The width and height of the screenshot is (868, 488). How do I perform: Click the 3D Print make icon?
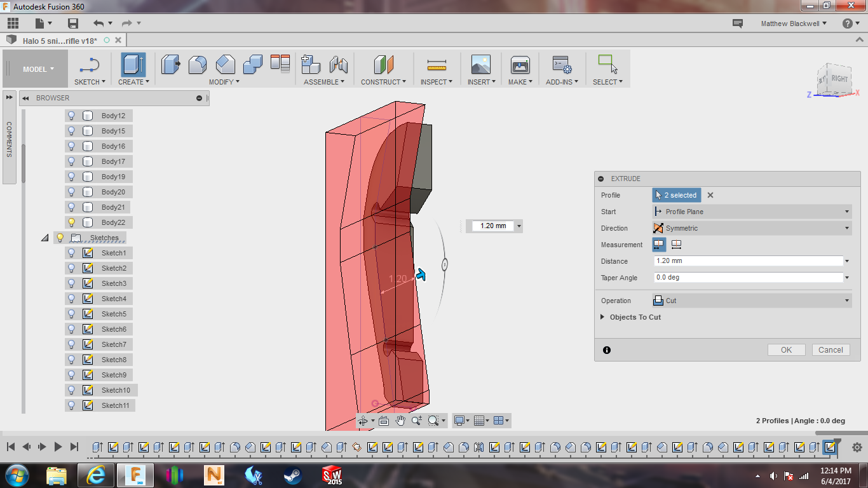[x=520, y=64]
